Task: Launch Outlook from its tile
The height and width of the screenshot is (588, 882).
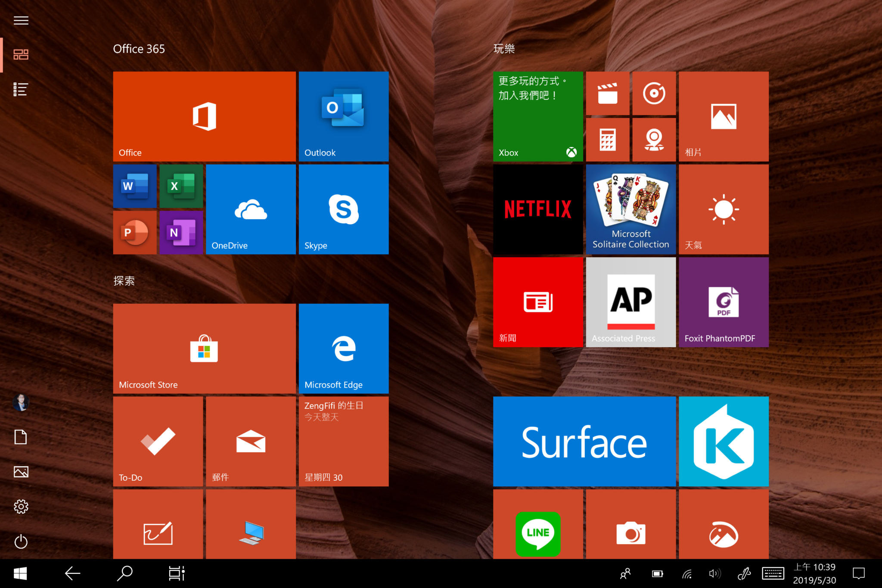Action: coord(344,116)
